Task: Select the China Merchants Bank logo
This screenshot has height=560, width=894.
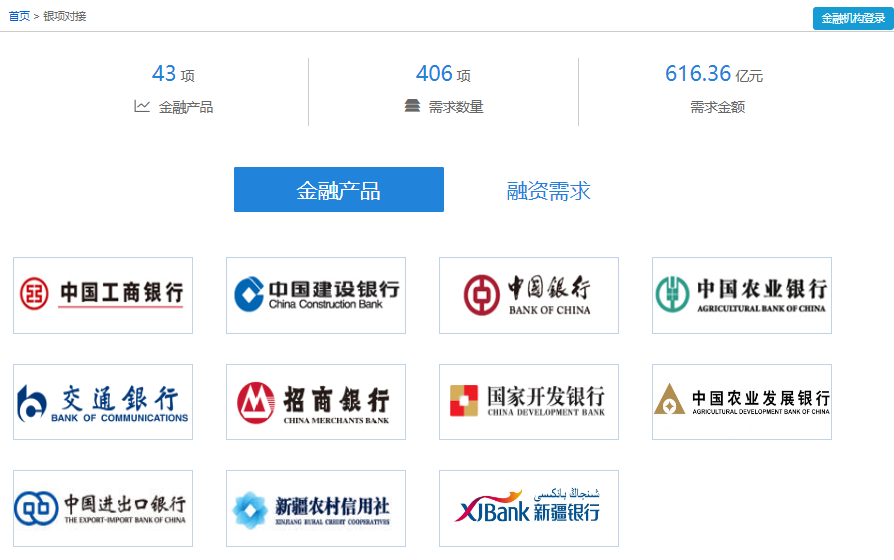Action: (316, 402)
